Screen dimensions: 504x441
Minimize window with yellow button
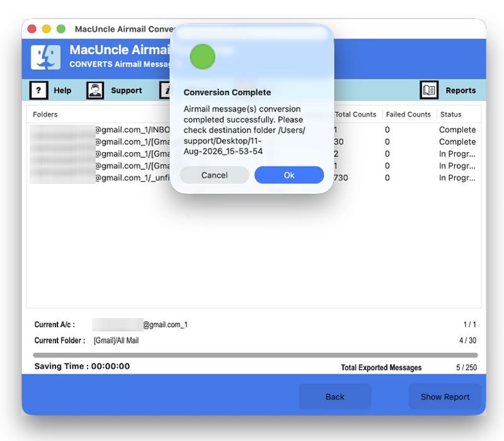[x=47, y=29]
